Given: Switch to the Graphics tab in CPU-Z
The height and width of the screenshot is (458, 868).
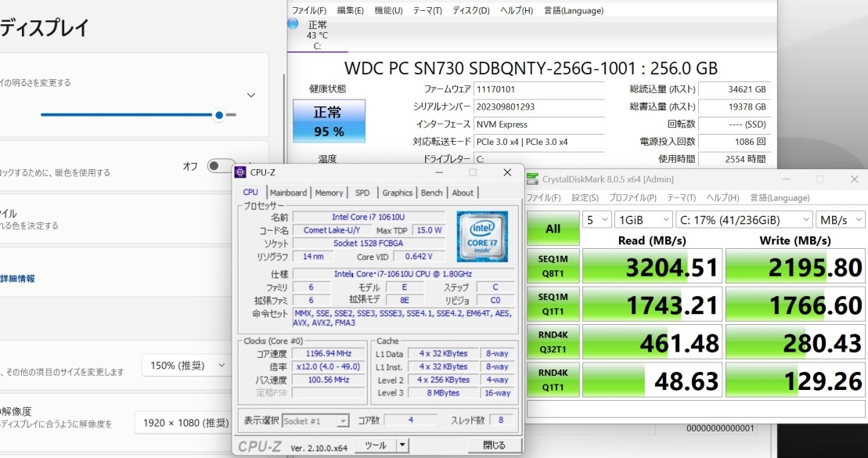Looking at the screenshot, I should point(398,193).
